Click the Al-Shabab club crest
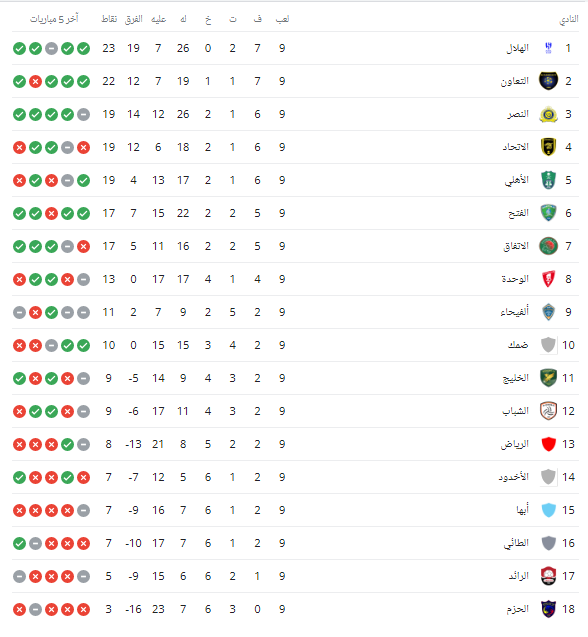Viewport: 588px width, 637px height. (x=548, y=411)
